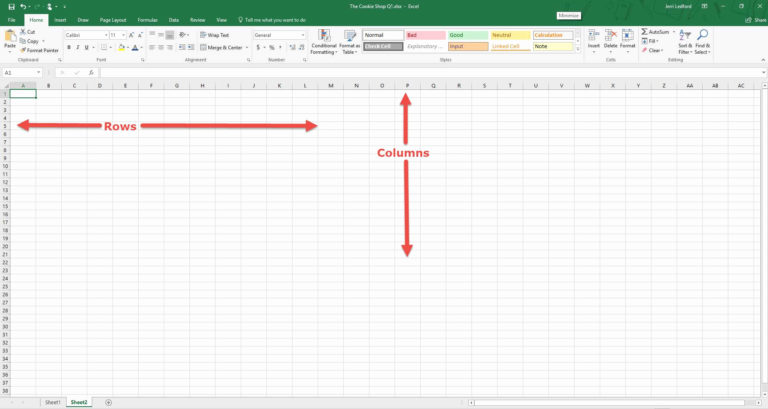This screenshot has width=768, height=409.
Task: Expand the cell styles gallery
Action: pos(578,49)
